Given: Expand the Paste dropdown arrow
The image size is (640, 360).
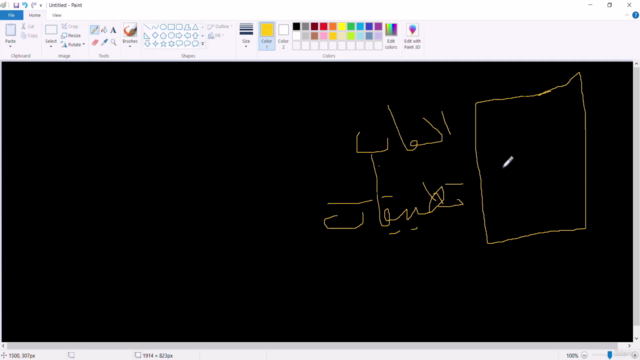Looking at the screenshot, I should click(10, 46).
